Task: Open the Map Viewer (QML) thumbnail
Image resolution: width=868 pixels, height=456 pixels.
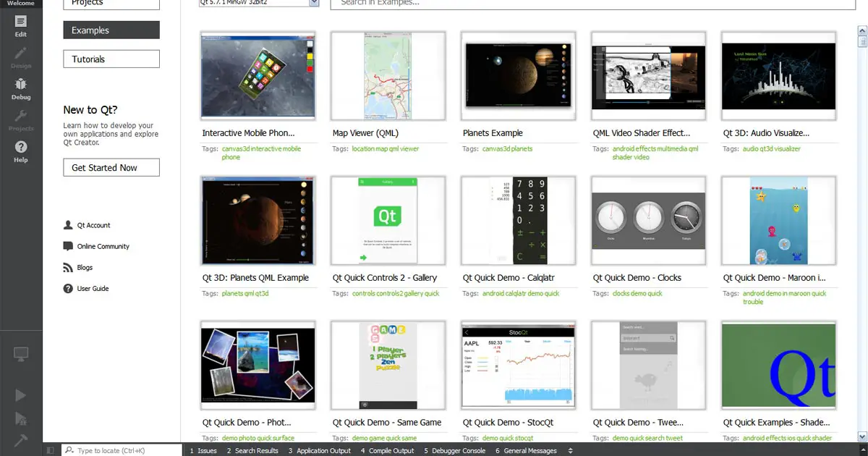Action: [388, 75]
